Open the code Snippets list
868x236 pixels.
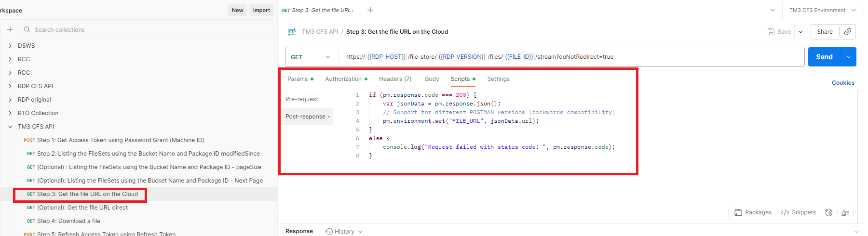tap(799, 212)
